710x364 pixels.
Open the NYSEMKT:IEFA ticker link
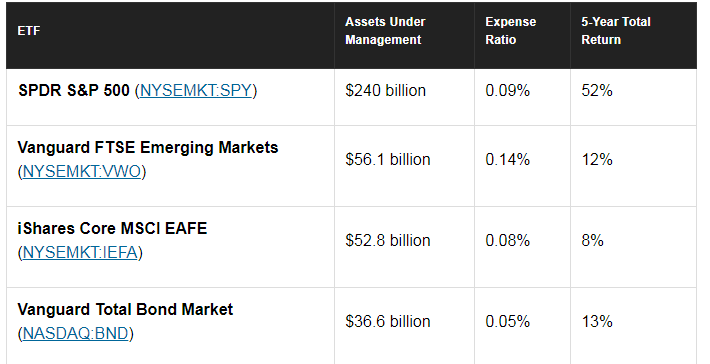point(80,252)
